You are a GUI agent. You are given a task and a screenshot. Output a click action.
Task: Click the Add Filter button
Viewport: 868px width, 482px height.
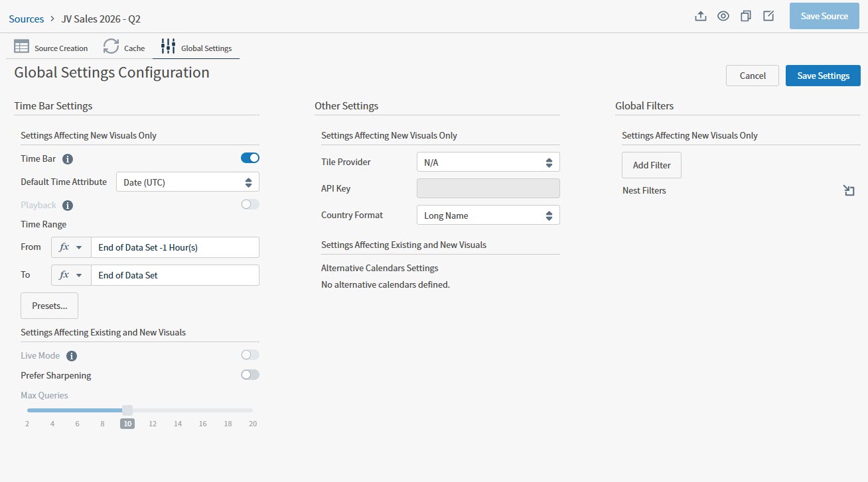click(x=652, y=165)
